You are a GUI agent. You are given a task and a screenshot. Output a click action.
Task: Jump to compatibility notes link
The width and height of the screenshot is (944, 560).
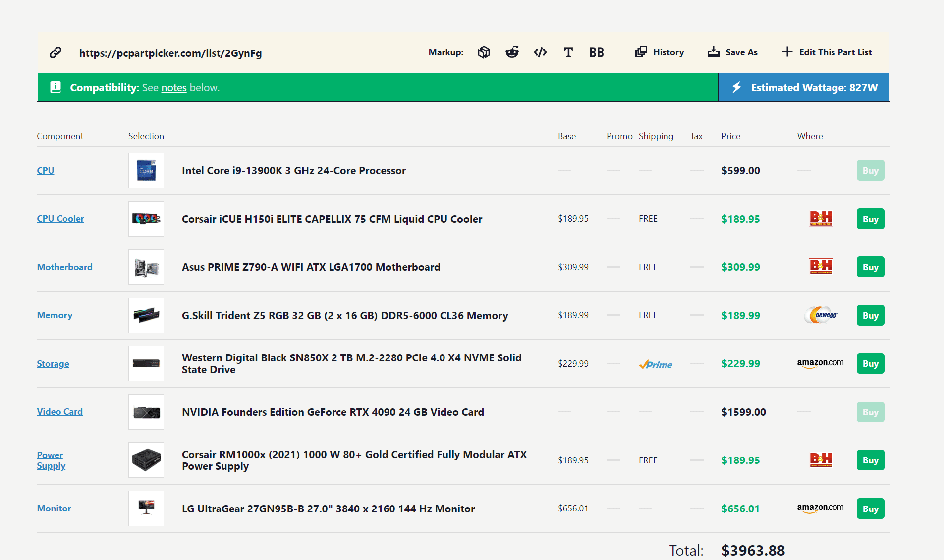(x=174, y=88)
